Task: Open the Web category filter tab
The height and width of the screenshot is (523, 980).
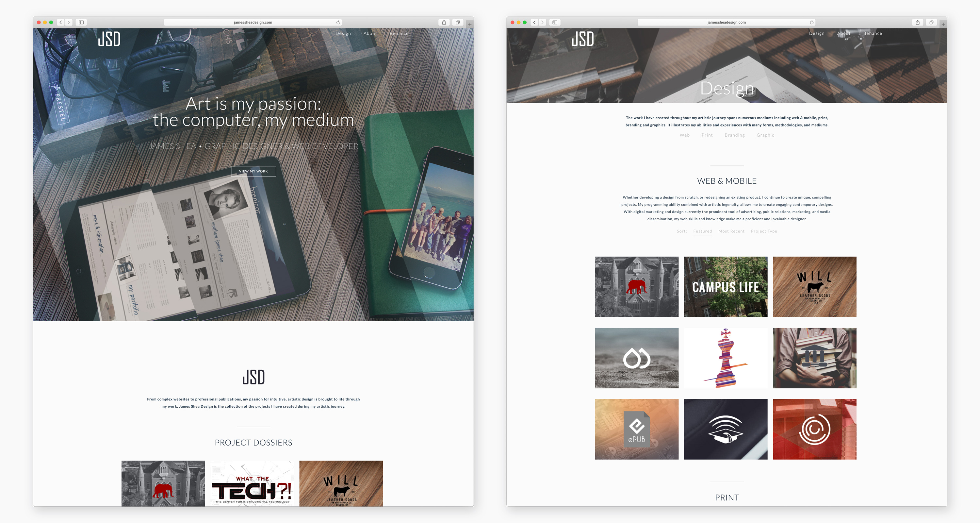Action: [685, 135]
